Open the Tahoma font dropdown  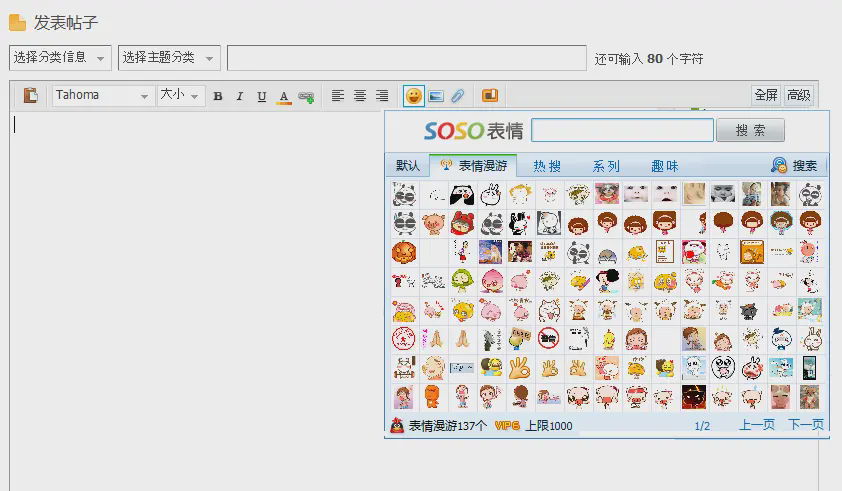click(x=101, y=96)
